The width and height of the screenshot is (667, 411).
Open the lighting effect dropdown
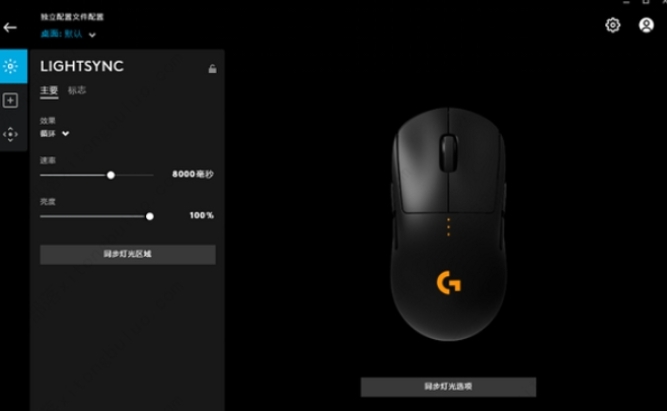[54, 134]
